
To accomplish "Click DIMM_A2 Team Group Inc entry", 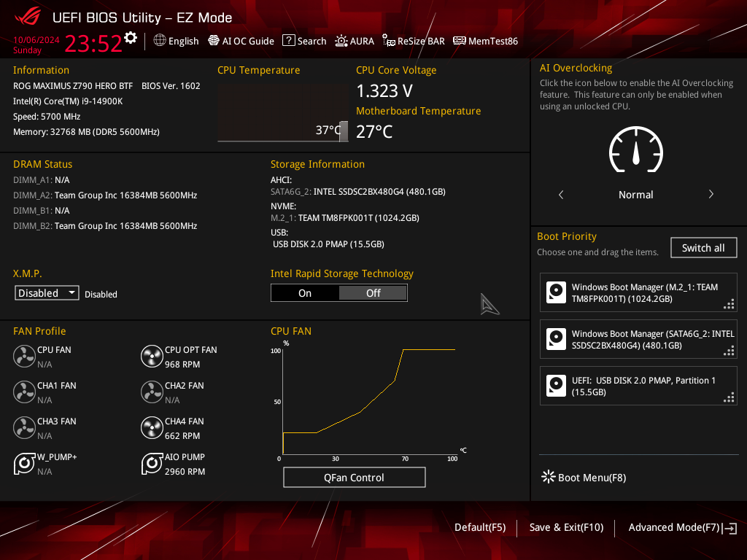I will coord(105,195).
